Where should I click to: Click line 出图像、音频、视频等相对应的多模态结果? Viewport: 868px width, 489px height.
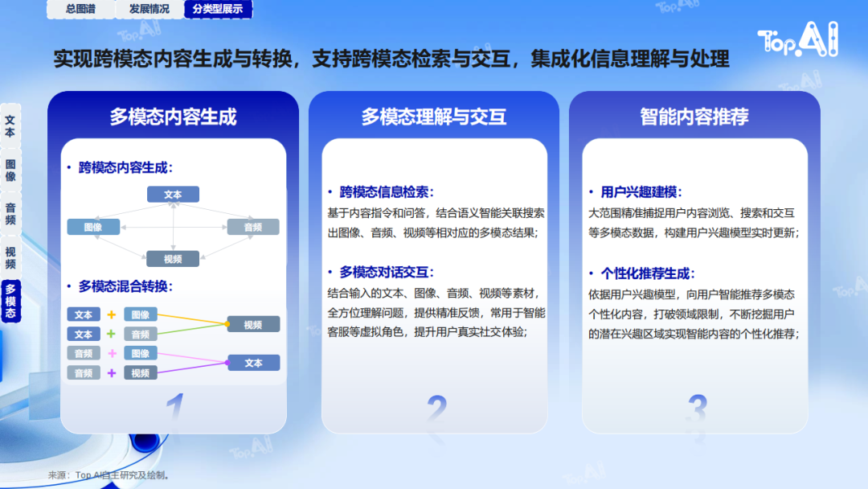pos(433,233)
